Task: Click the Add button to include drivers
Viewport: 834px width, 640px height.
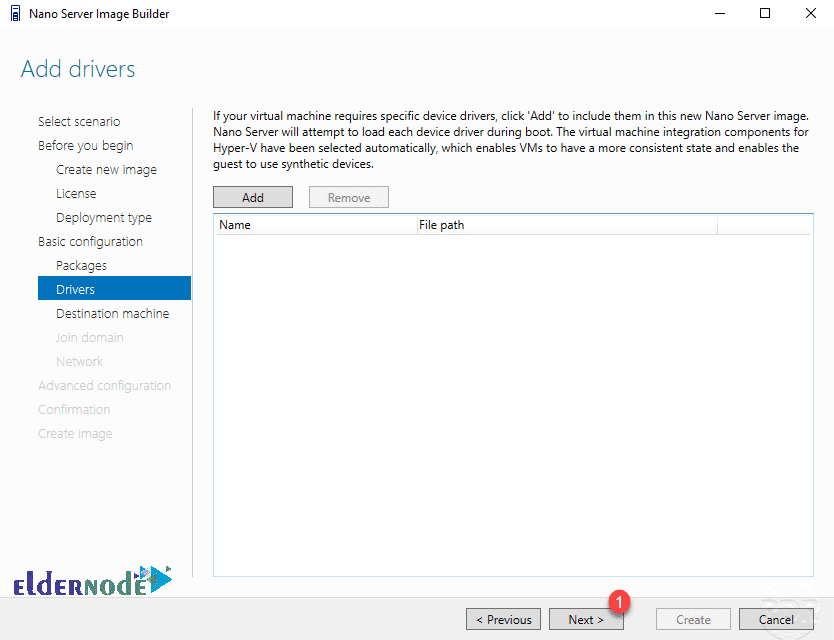Action: (x=253, y=197)
